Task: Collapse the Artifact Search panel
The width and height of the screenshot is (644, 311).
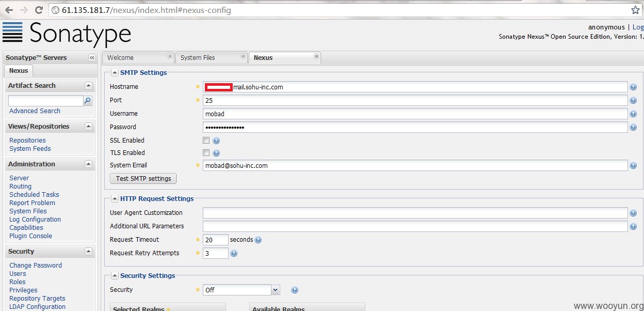Action: point(89,86)
